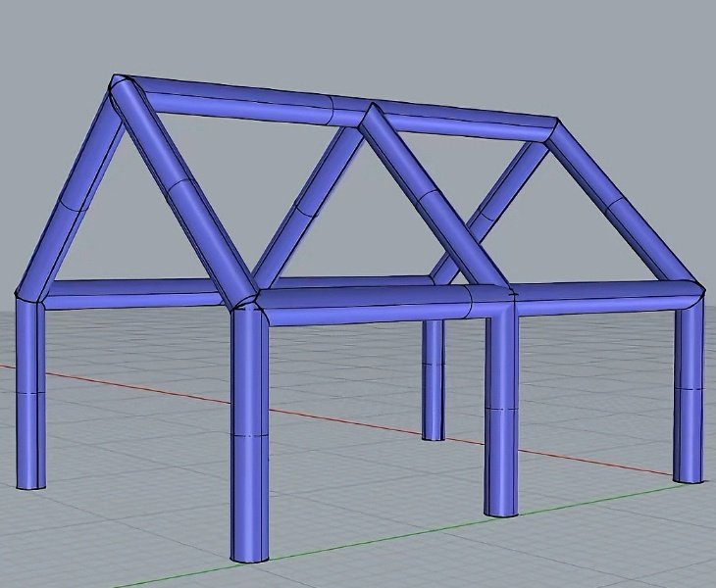
Task: Select the short rear leg behind the frame
Action: tap(433, 380)
